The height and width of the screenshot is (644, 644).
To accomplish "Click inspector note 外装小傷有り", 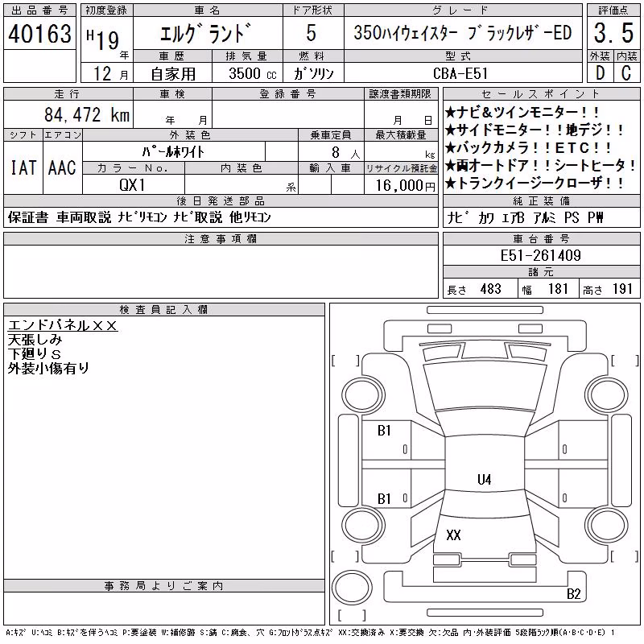I will (48, 369).
